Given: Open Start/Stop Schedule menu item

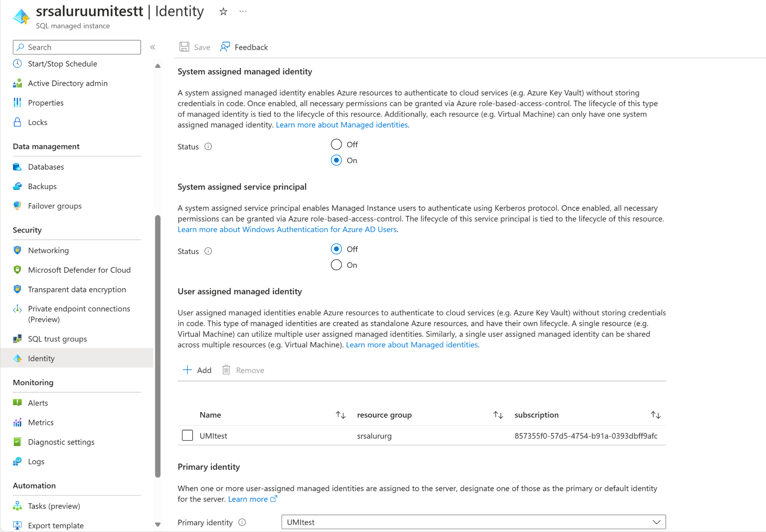Looking at the screenshot, I should point(63,64).
